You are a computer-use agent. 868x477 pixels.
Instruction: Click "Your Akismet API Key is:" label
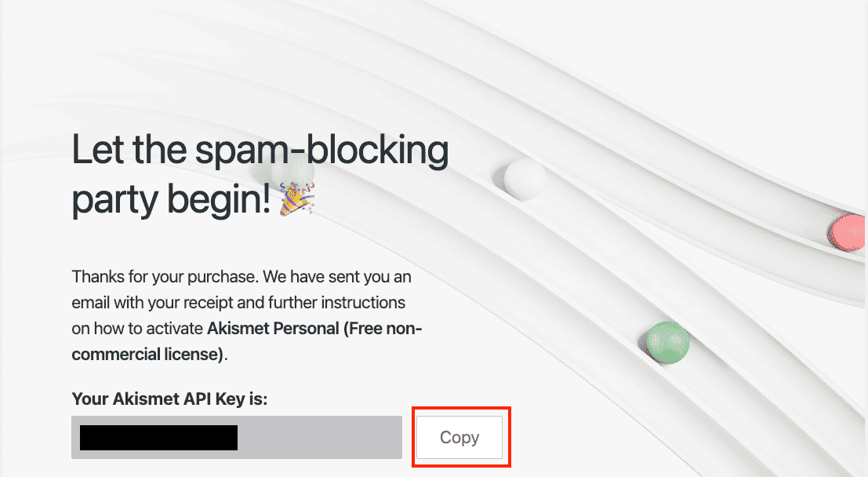pos(169,399)
